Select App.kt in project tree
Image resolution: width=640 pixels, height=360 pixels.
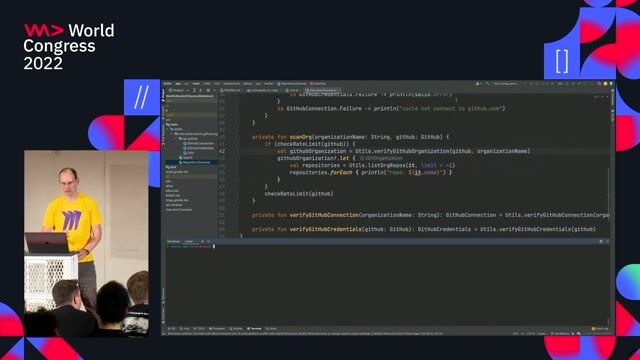click(x=186, y=158)
